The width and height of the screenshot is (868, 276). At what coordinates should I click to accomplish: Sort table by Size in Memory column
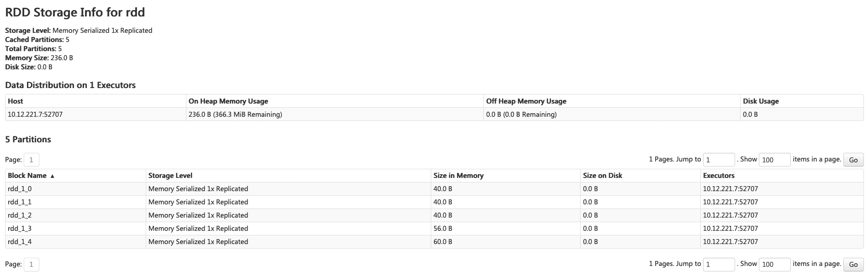coord(458,176)
